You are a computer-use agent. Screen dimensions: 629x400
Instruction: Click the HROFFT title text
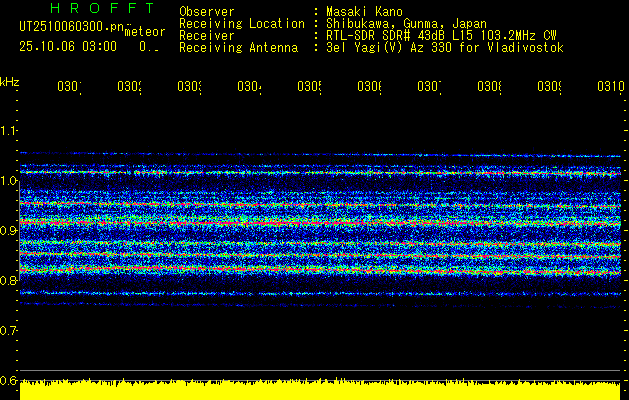point(103,8)
